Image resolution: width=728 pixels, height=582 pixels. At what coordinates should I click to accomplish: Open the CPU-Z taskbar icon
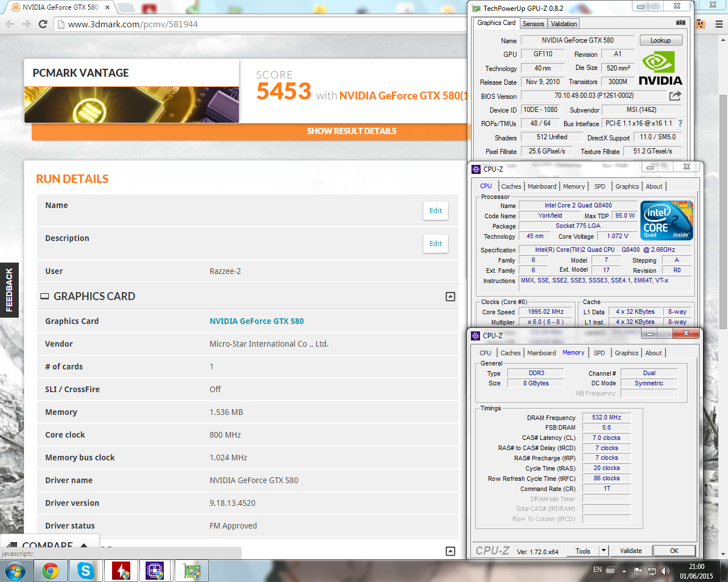pyautogui.click(x=155, y=571)
